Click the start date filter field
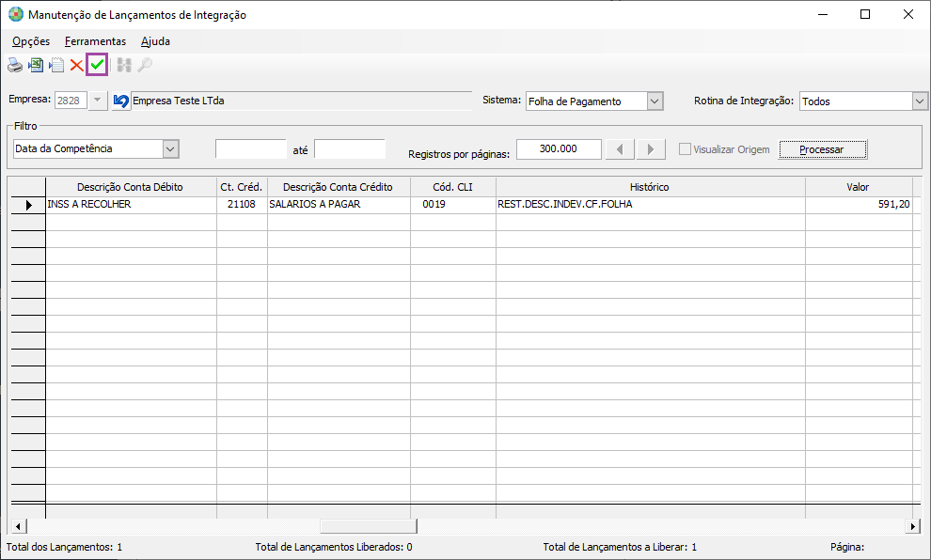 click(x=250, y=148)
